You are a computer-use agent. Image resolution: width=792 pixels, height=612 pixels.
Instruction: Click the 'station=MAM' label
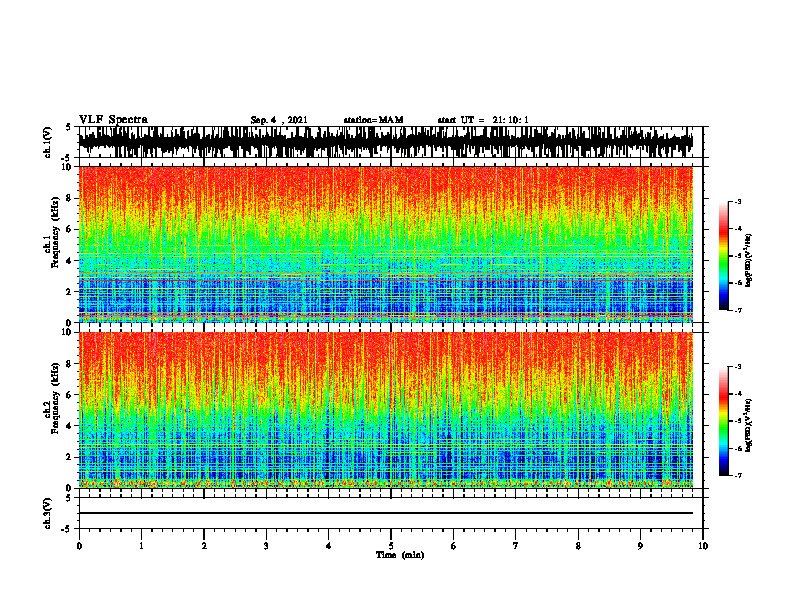(373, 120)
